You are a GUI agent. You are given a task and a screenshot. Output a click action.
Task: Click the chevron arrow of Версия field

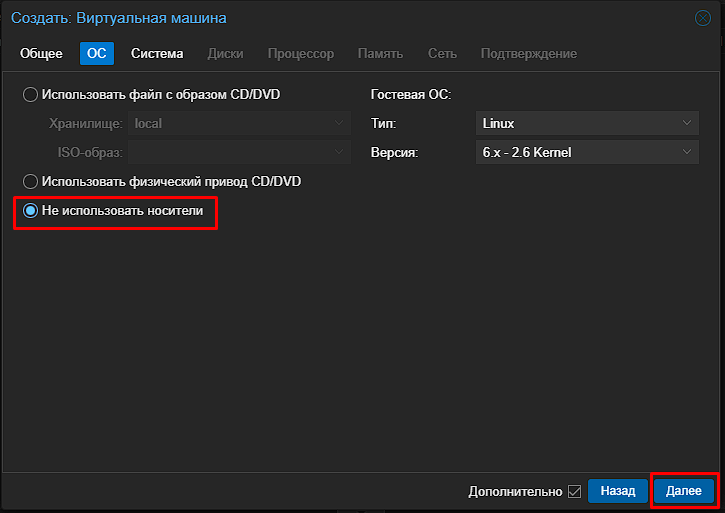[x=687, y=152]
